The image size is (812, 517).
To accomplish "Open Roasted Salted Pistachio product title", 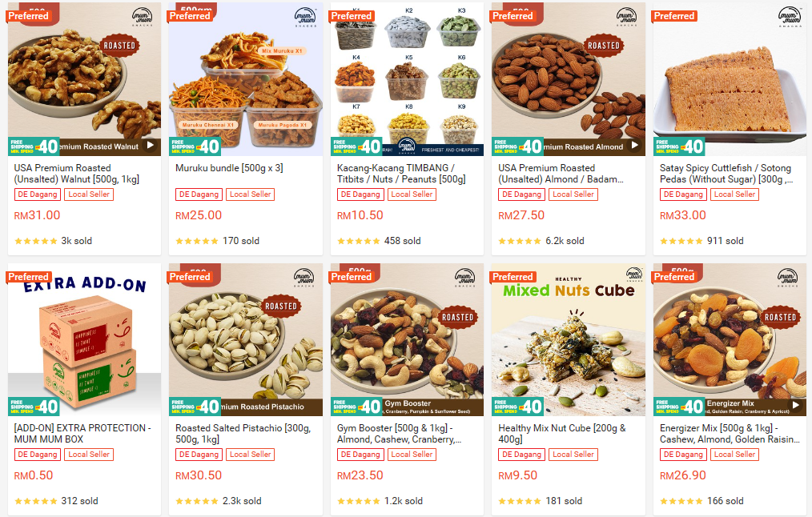I will (243, 434).
